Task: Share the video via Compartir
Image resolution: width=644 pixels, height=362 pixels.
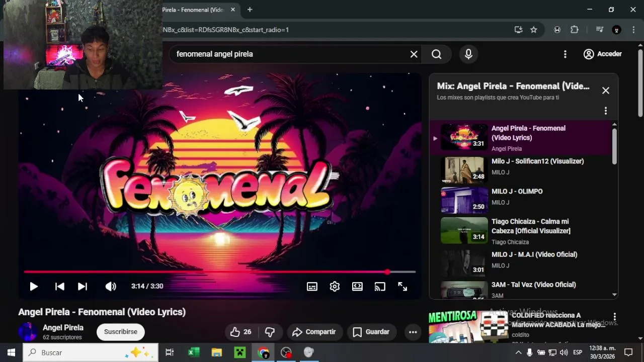Action: tap(314, 332)
